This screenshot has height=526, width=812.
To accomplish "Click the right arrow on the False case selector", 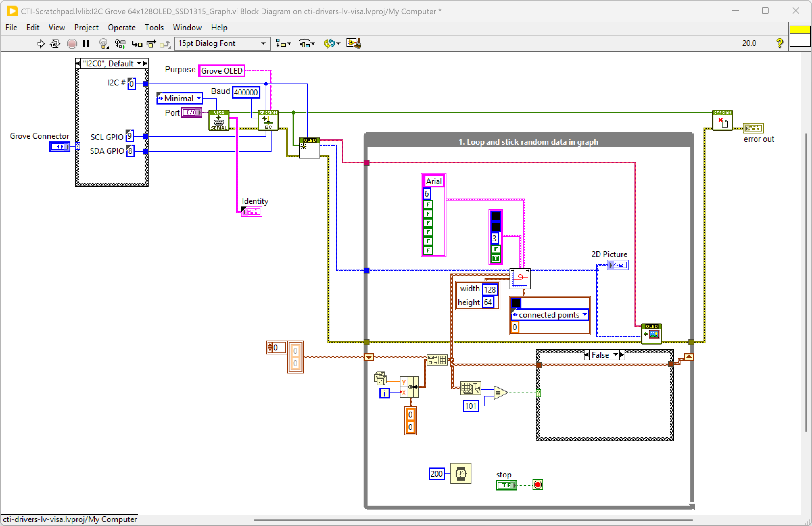I will point(622,355).
